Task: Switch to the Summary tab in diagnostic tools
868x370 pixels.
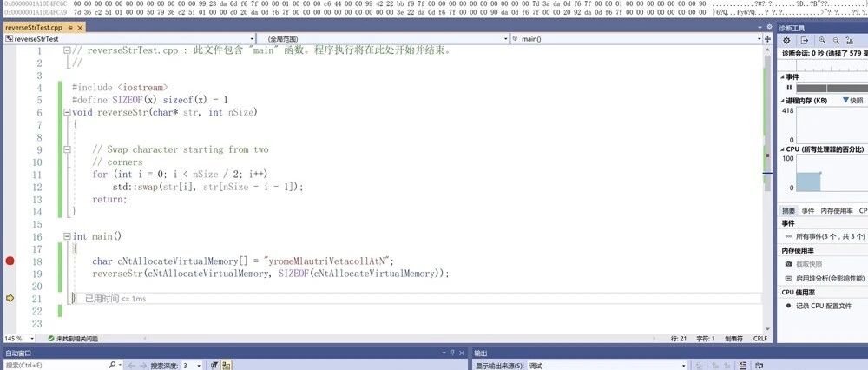Action: [788, 211]
